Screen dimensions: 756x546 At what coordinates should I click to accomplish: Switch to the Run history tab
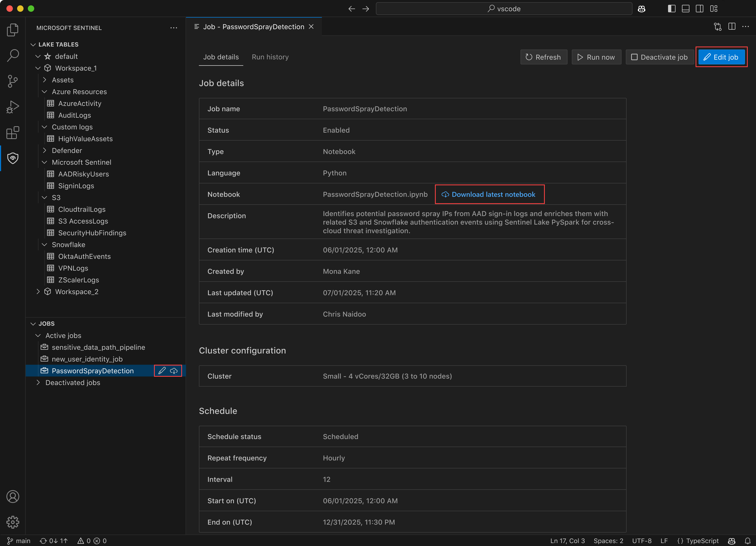point(270,57)
